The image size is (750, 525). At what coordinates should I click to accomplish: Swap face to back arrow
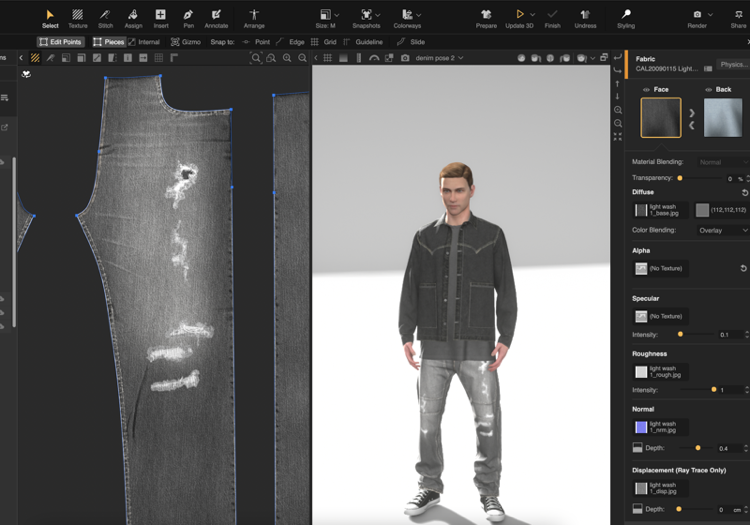pos(692,113)
